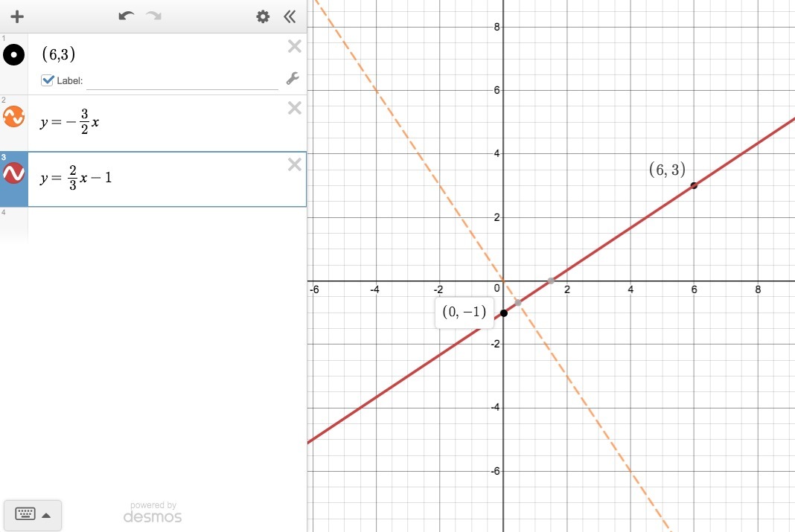
Task: Open the on-screen keyboard button
Action: [x=25, y=514]
